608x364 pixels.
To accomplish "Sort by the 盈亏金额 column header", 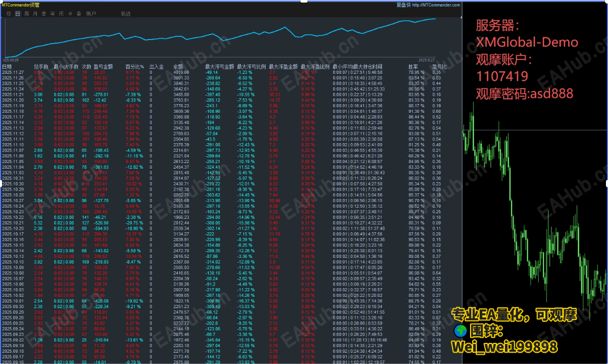I will coord(103,67).
